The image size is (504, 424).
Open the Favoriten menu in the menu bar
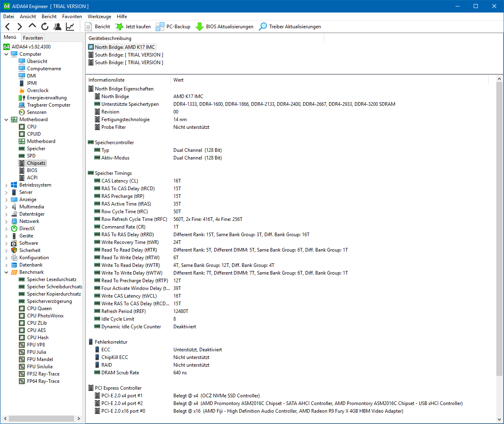click(72, 17)
